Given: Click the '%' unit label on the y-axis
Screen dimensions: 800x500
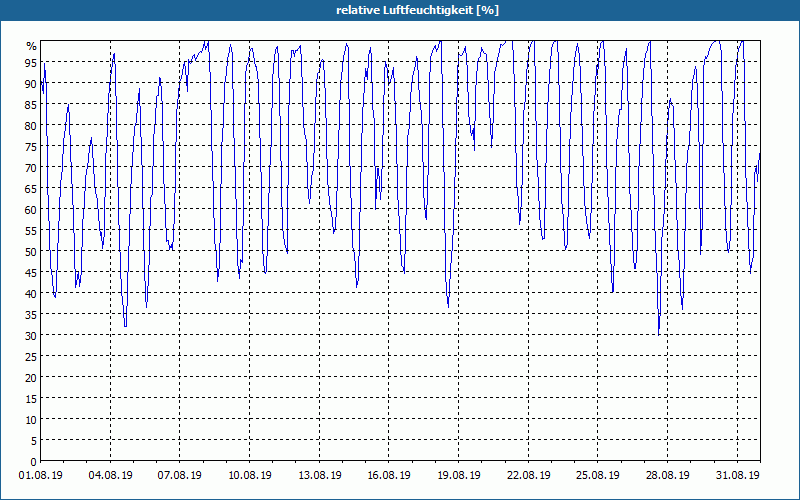Looking at the screenshot, I should pos(32,46).
